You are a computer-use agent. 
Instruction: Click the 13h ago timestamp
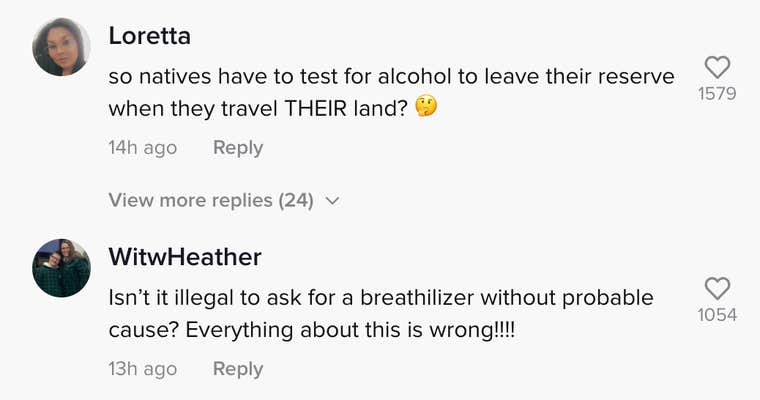tap(142, 369)
